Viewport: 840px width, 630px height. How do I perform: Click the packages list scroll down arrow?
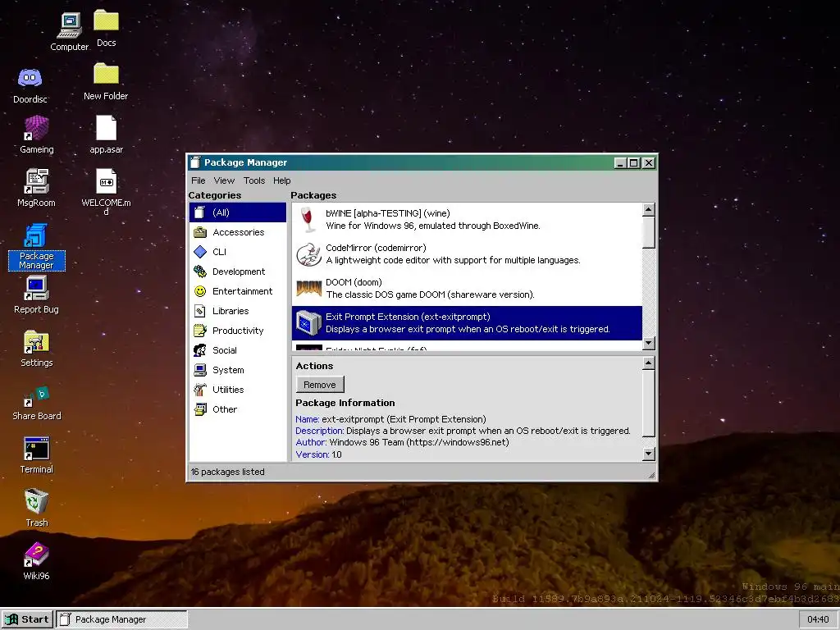click(649, 344)
